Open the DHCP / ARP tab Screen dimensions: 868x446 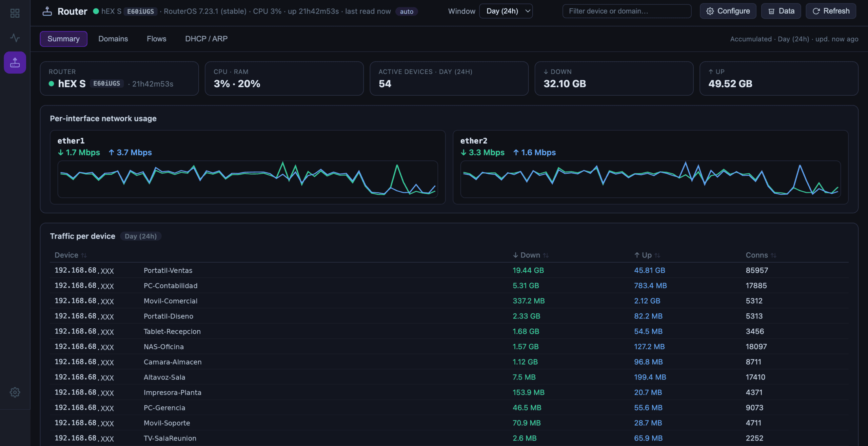(206, 39)
